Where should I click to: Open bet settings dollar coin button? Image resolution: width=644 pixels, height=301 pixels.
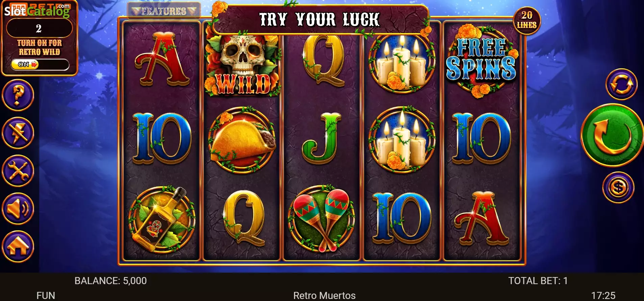pos(618,187)
